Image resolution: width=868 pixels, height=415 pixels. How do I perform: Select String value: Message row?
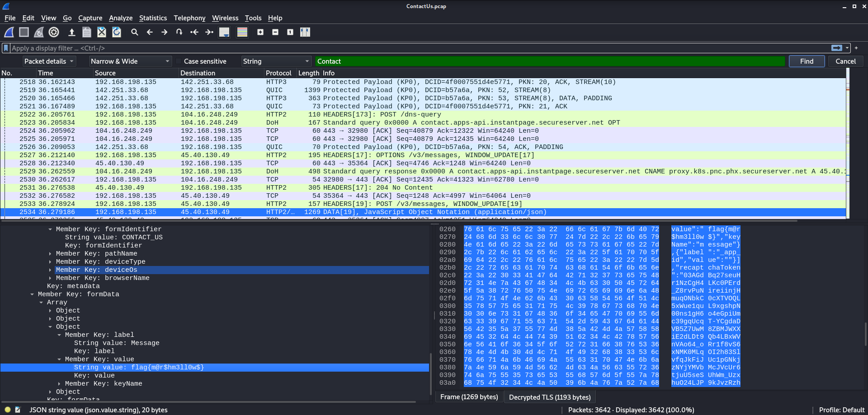click(117, 343)
